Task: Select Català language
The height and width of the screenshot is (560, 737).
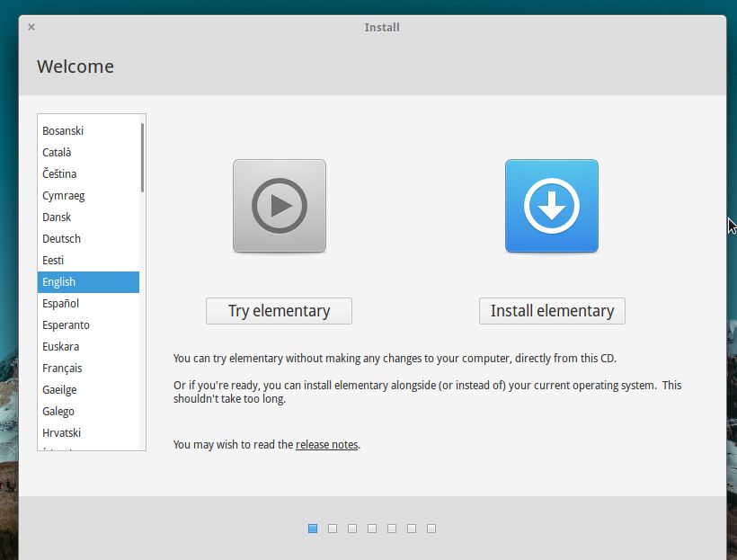Action: coord(88,152)
